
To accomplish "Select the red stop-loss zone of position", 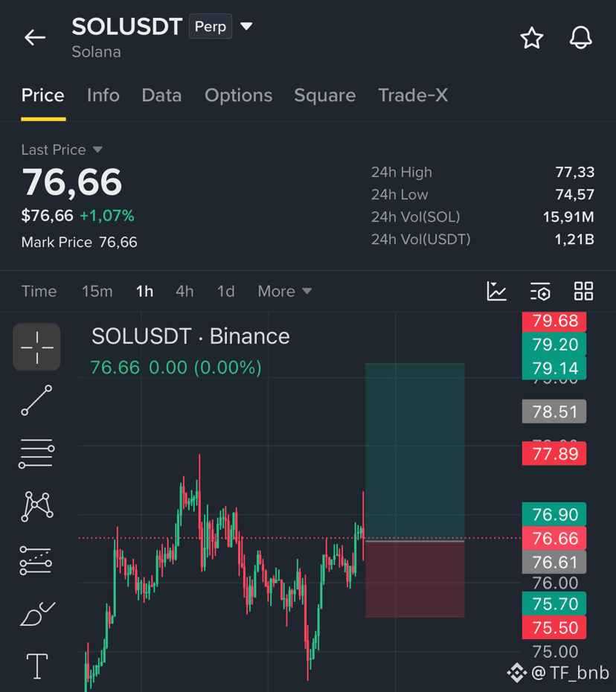I will point(415,579).
